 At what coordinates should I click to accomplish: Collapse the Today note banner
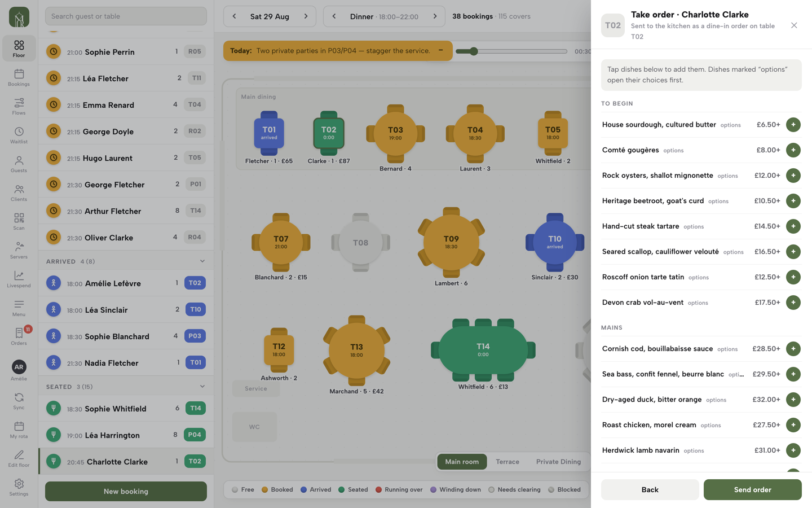pyautogui.click(x=441, y=50)
